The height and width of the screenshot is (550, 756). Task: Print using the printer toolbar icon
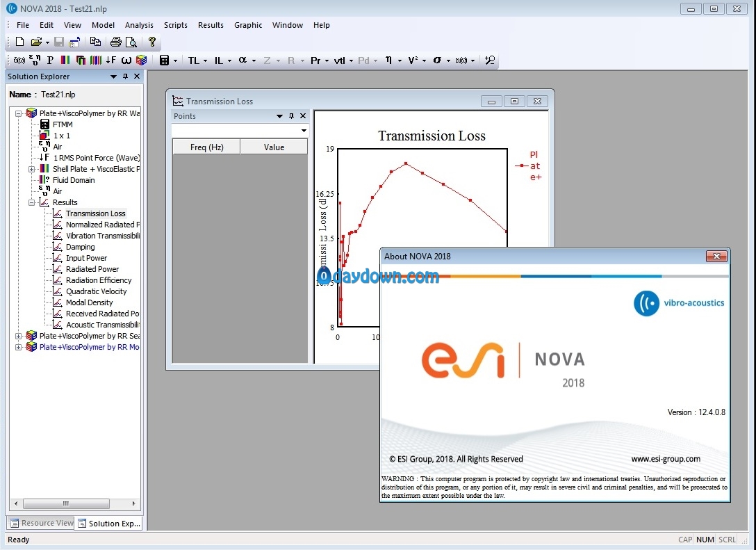(x=116, y=42)
